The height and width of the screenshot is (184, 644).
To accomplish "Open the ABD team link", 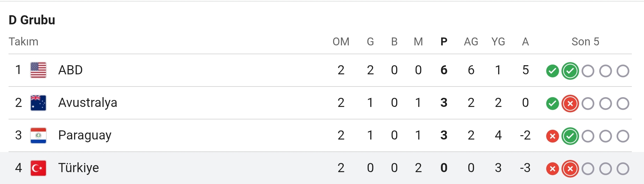I will click(x=70, y=70).
